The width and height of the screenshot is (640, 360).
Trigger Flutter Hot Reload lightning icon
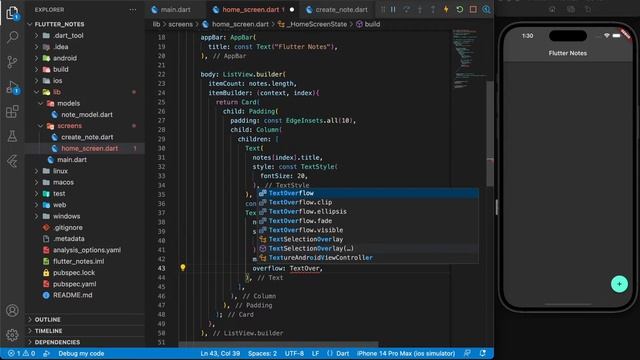click(x=446, y=9)
